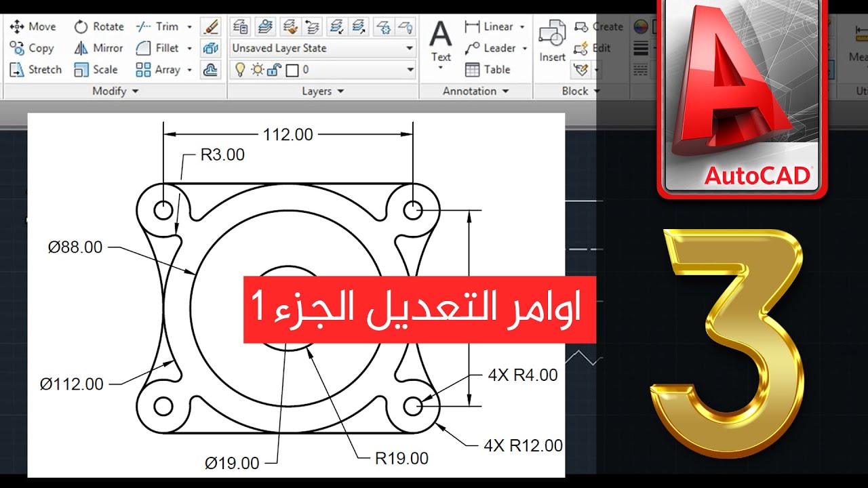Toggle layer 0 lock padlock icon

pyautogui.click(x=274, y=69)
